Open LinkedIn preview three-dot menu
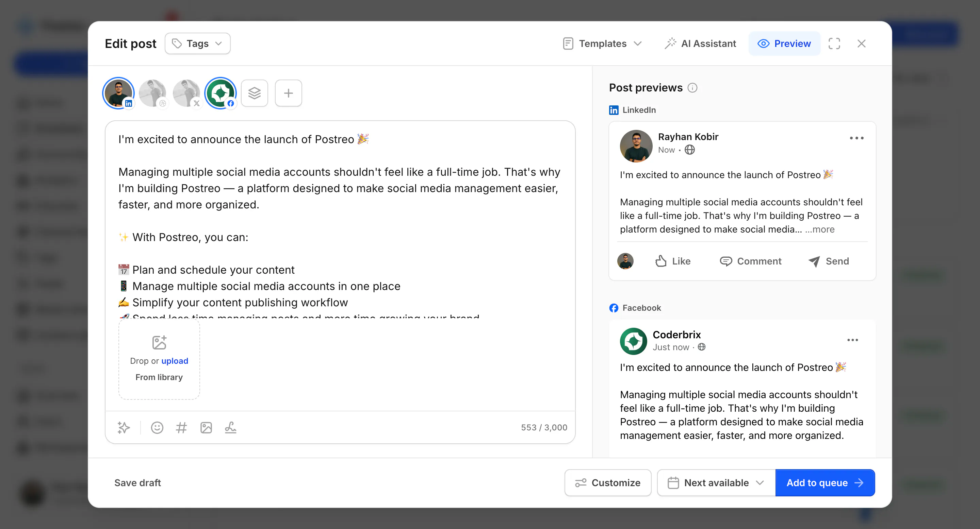The image size is (980, 529). click(856, 138)
